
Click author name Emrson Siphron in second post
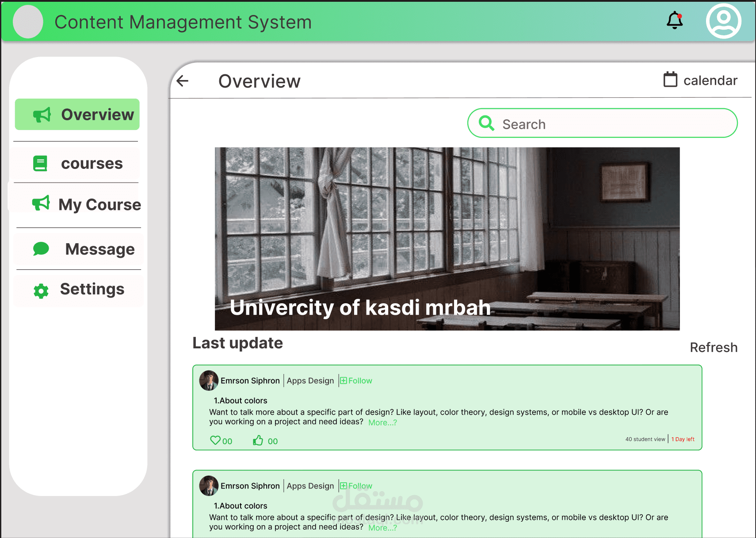pyautogui.click(x=250, y=486)
